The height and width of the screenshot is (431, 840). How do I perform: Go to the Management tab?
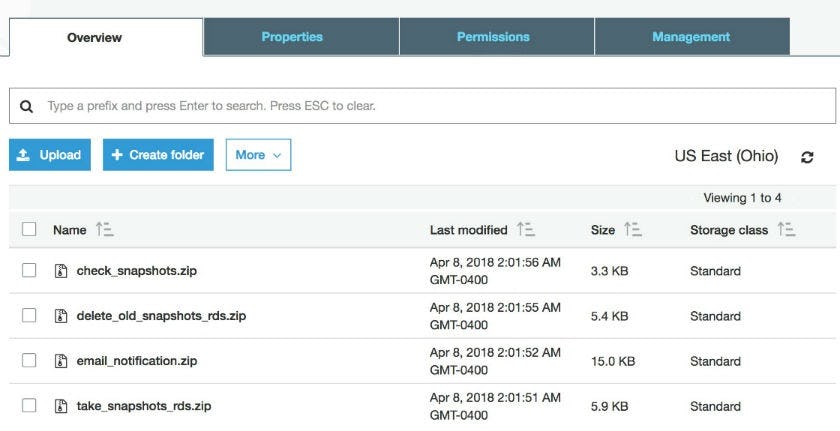coord(691,37)
